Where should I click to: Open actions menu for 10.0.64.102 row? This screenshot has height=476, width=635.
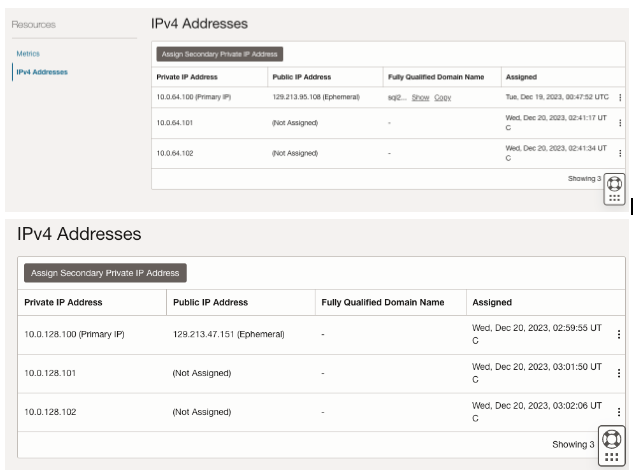coord(620,153)
